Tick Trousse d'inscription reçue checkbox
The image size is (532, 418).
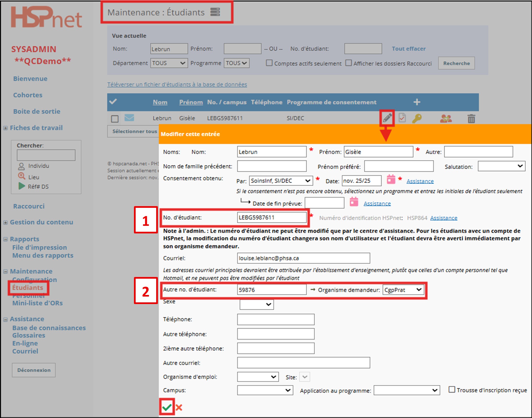452,389
